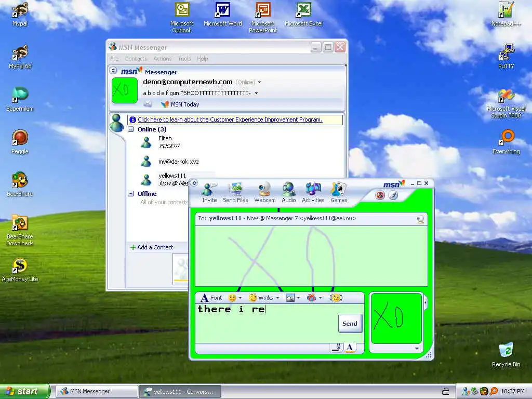Switch to text typing mode A icon
The height and width of the screenshot is (399, 532).
(350, 347)
